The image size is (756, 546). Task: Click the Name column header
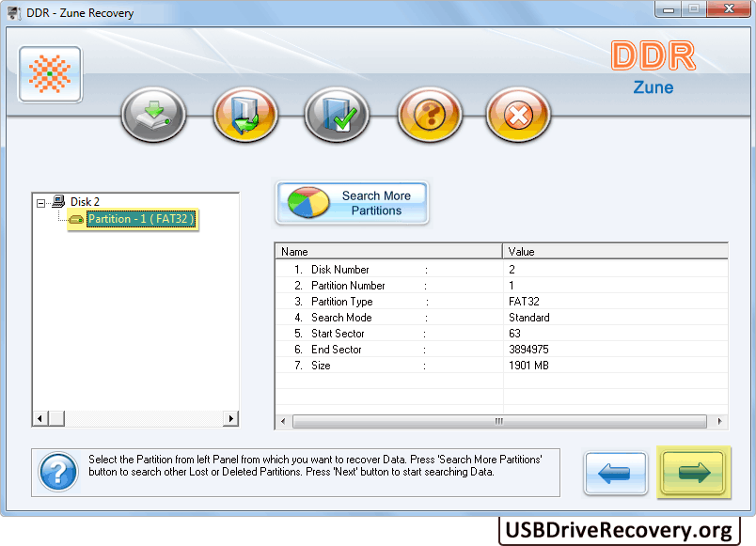click(388, 252)
